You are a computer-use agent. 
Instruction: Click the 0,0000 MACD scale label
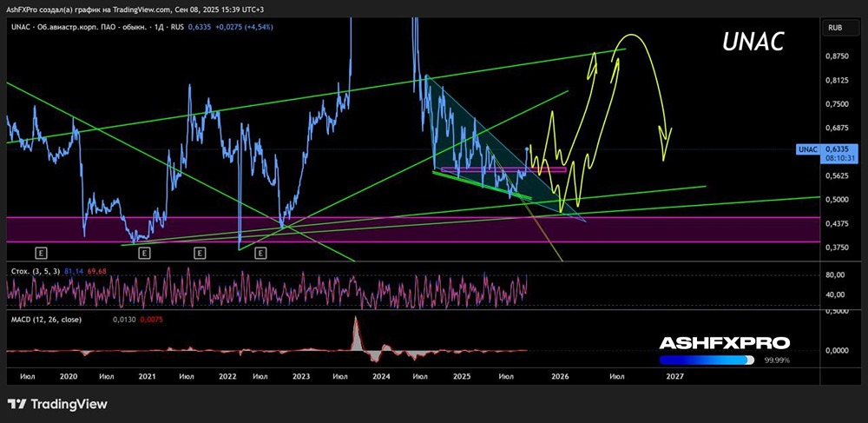(836, 350)
